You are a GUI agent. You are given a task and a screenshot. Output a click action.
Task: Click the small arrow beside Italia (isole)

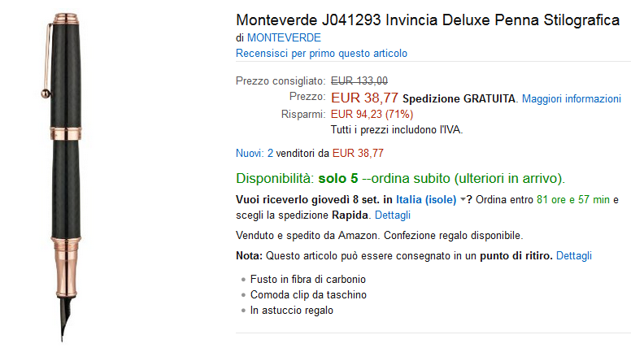coord(463,200)
